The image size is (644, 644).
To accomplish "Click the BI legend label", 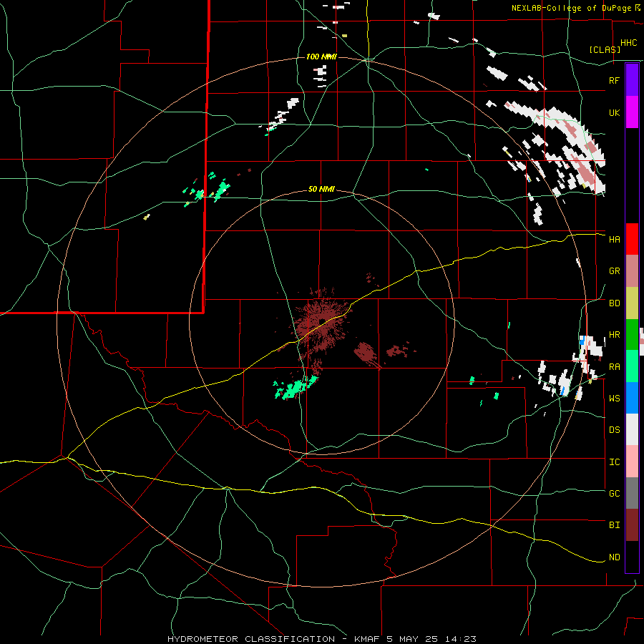I will (x=614, y=525).
